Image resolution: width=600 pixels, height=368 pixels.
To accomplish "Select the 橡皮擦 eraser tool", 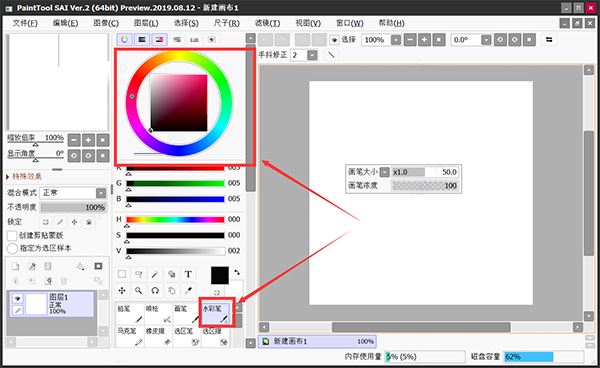I will [158, 336].
